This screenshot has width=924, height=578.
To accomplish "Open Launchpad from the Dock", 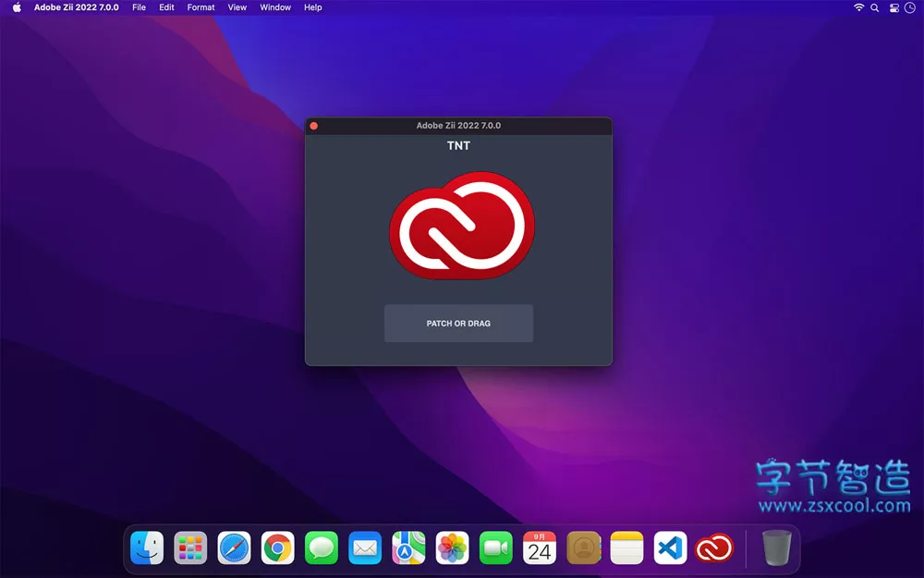I will [x=190, y=547].
